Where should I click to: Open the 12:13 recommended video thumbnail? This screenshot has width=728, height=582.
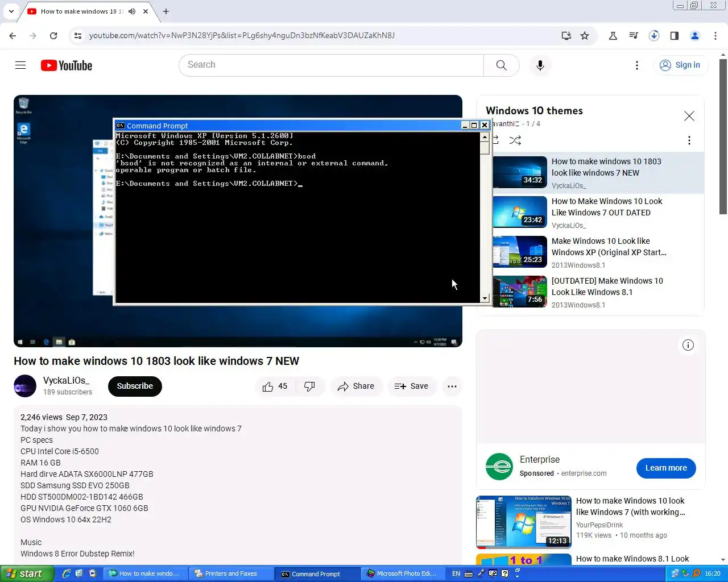[x=523, y=522]
